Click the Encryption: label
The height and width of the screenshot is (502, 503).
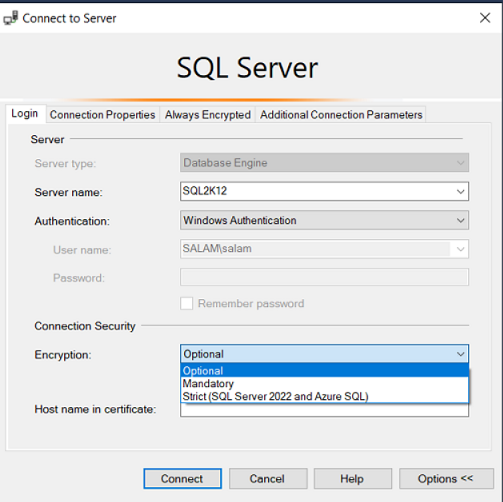point(63,355)
